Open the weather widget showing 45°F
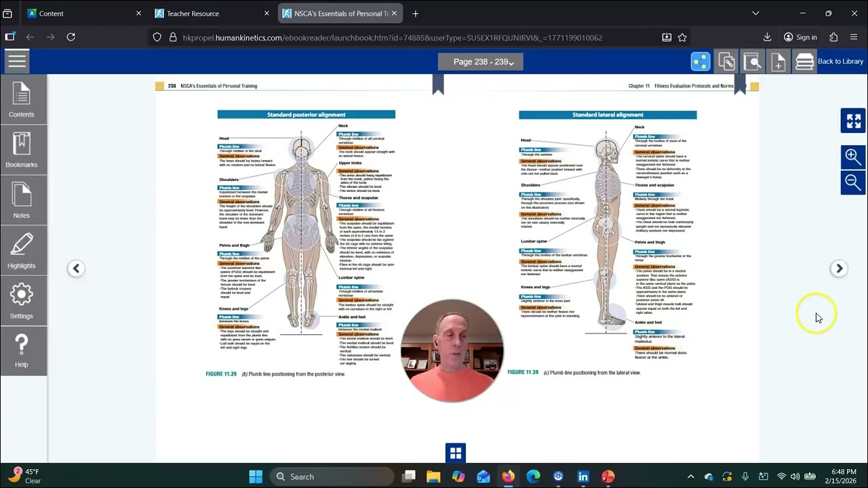Viewport: 868px width, 488px height. point(24,476)
